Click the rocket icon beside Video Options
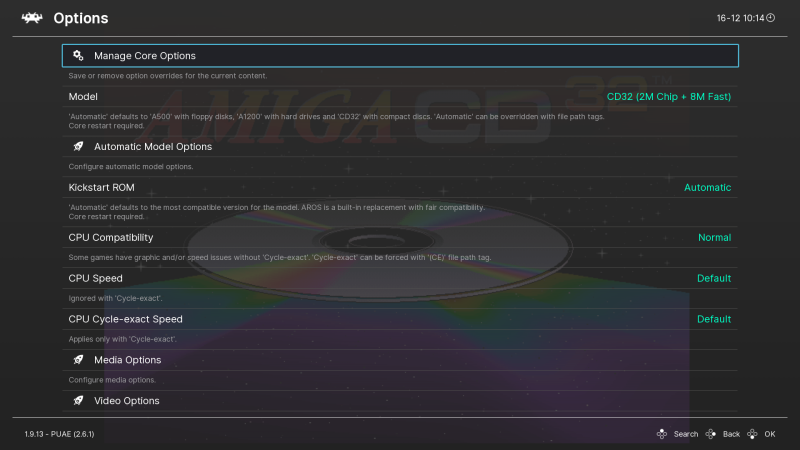800x450 pixels. point(78,401)
